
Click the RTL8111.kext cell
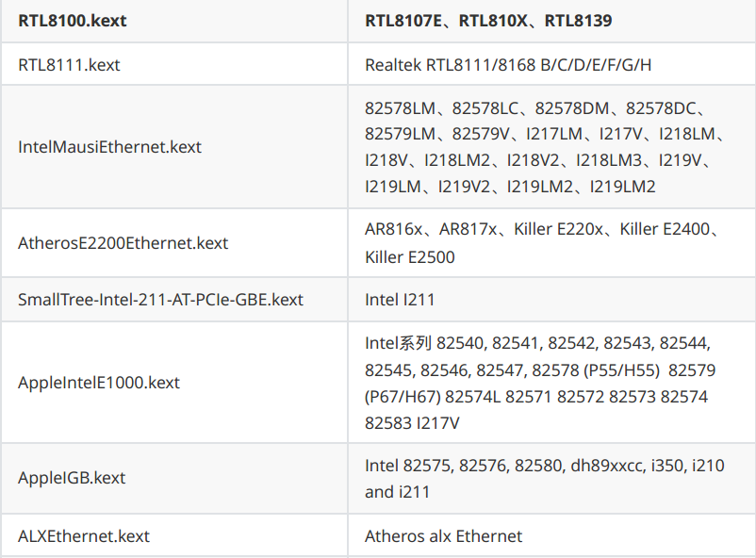coord(174,64)
